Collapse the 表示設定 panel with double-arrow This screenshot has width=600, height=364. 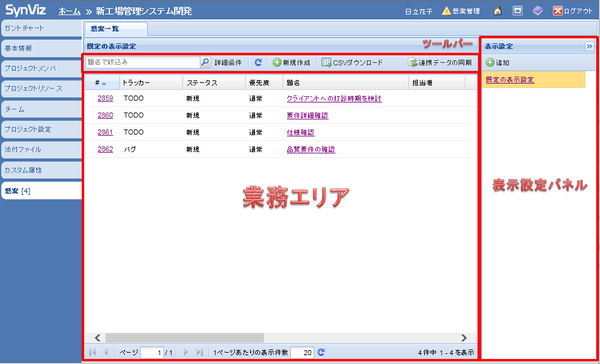[x=589, y=46]
